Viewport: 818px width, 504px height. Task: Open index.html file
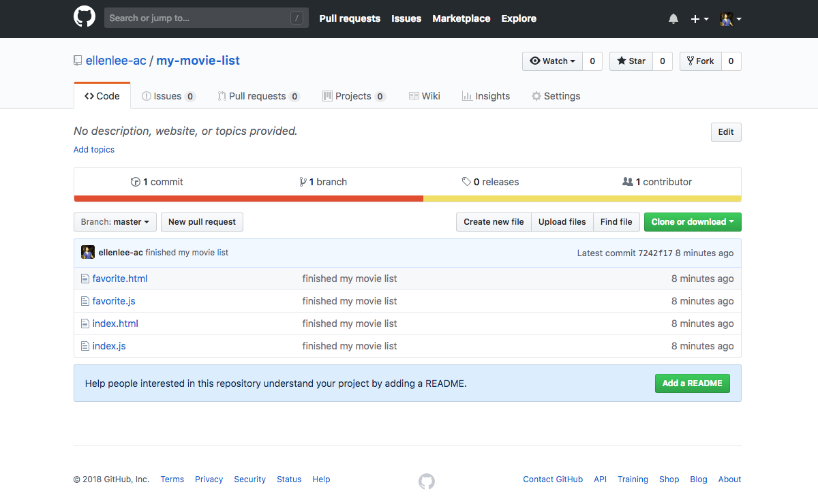point(115,324)
